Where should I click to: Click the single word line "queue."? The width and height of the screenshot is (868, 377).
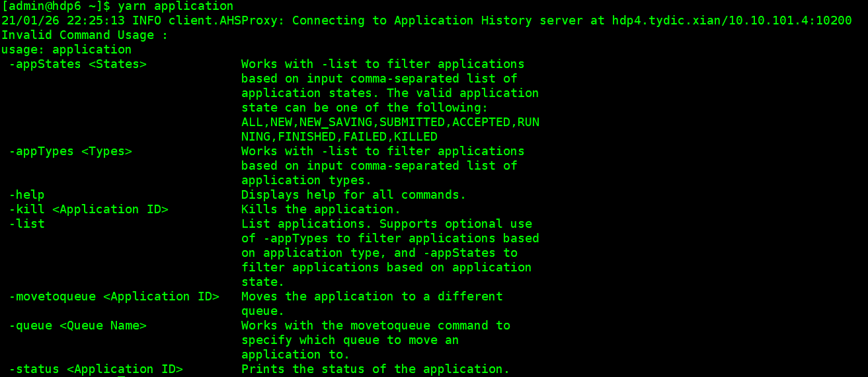pyautogui.click(x=263, y=311)
